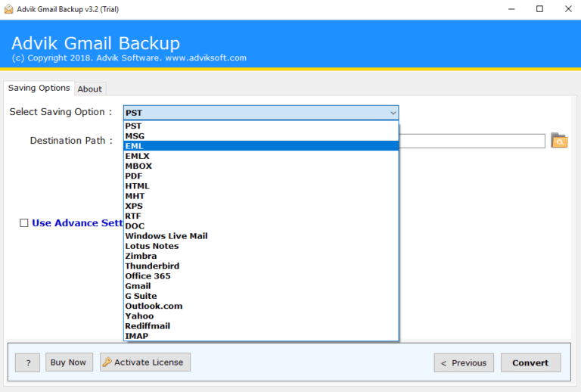Choose MSG from the saving options list

click(261, 136)
